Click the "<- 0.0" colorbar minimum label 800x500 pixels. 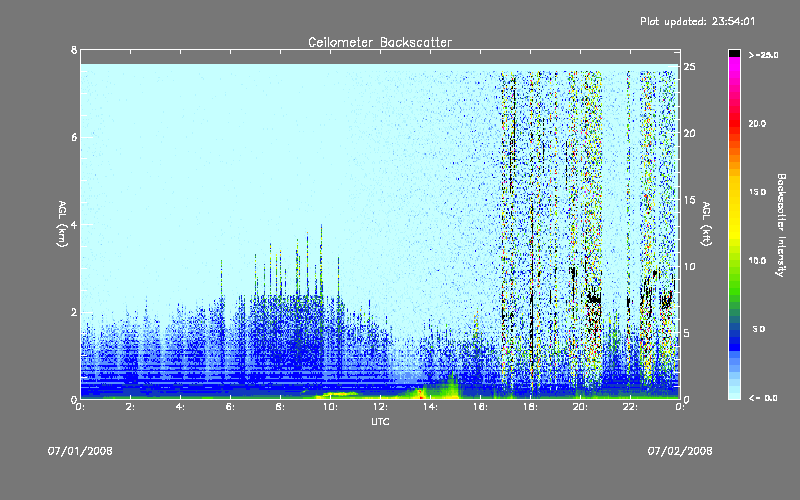(x=763, y=397)
